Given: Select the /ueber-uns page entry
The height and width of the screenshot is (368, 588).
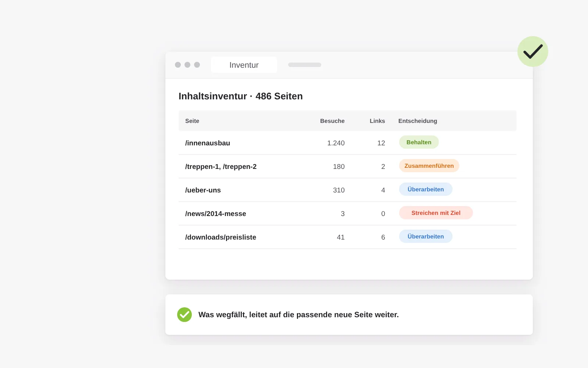Looking at the screenshot, I should (203, 190).
